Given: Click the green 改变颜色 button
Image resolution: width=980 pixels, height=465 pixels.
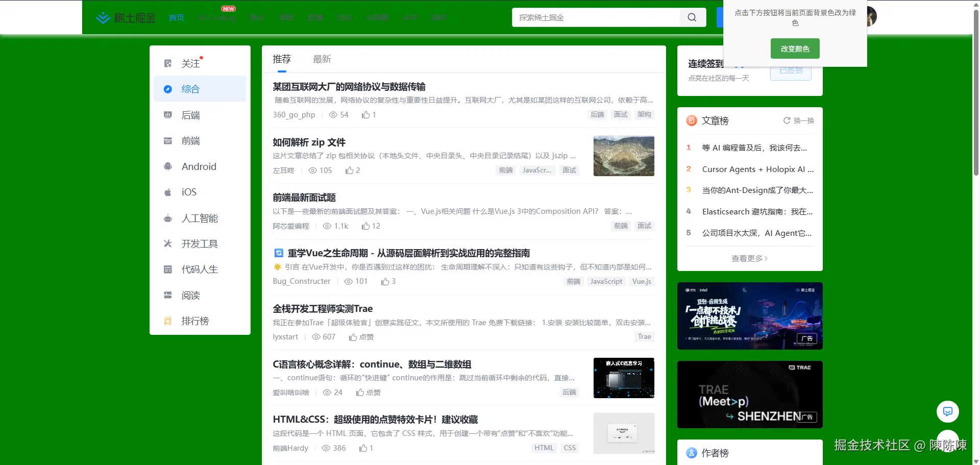Looking at the screenshot, I should click(x=795, y=48).
